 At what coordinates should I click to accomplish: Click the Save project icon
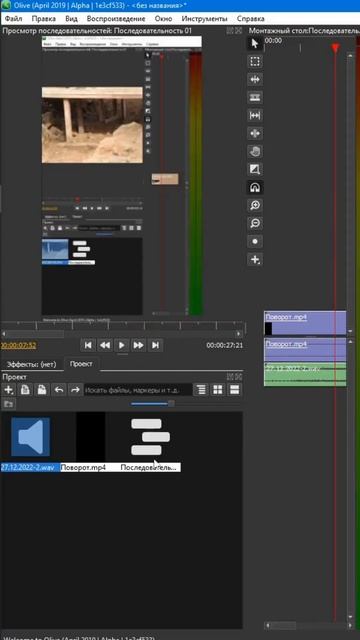click(42, 390)
